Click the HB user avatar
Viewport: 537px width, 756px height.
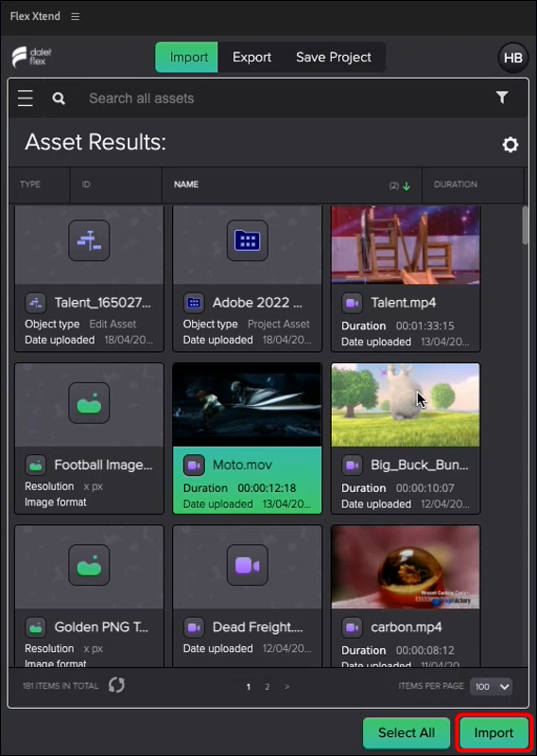pyautogui.click(x=513, y=58)
